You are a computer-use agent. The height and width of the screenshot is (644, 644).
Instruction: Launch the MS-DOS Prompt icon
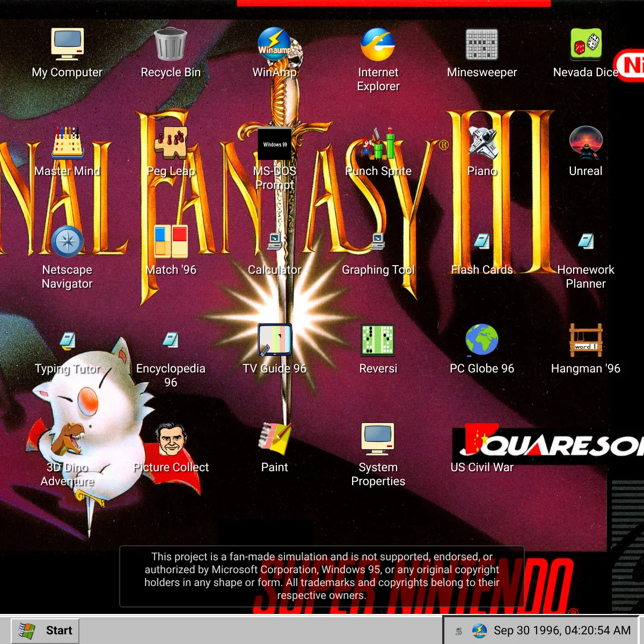click(x=274, y=144)
